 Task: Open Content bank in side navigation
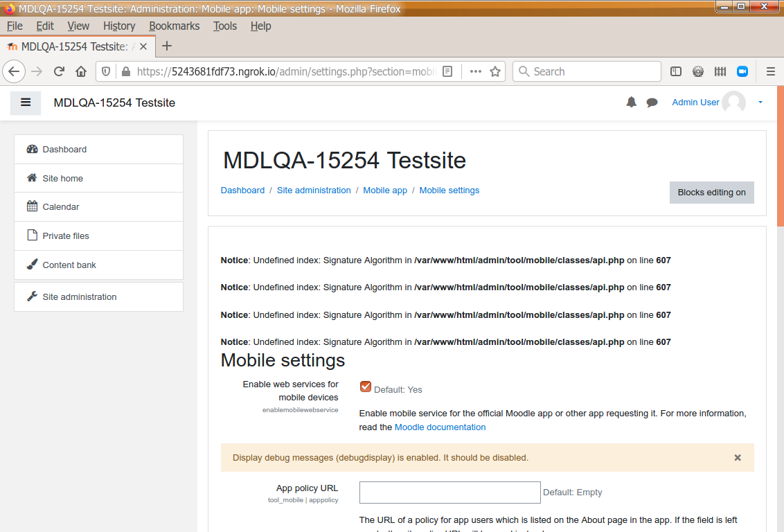[x=98, y=265]
